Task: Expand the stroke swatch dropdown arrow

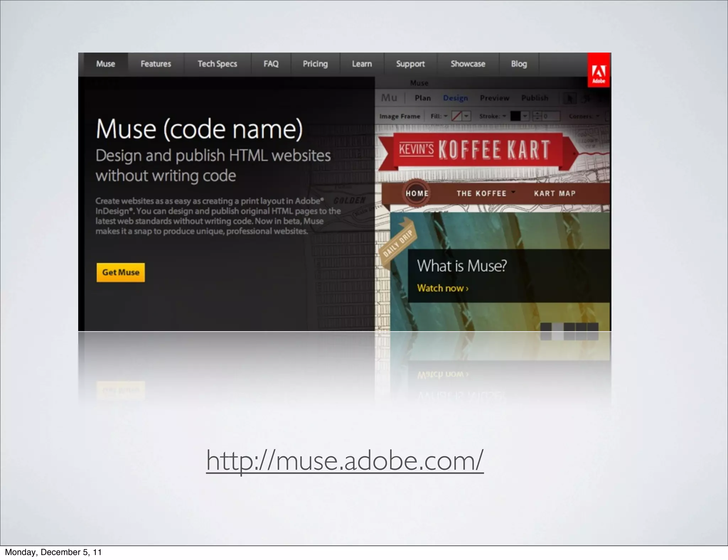Action: 525,116
